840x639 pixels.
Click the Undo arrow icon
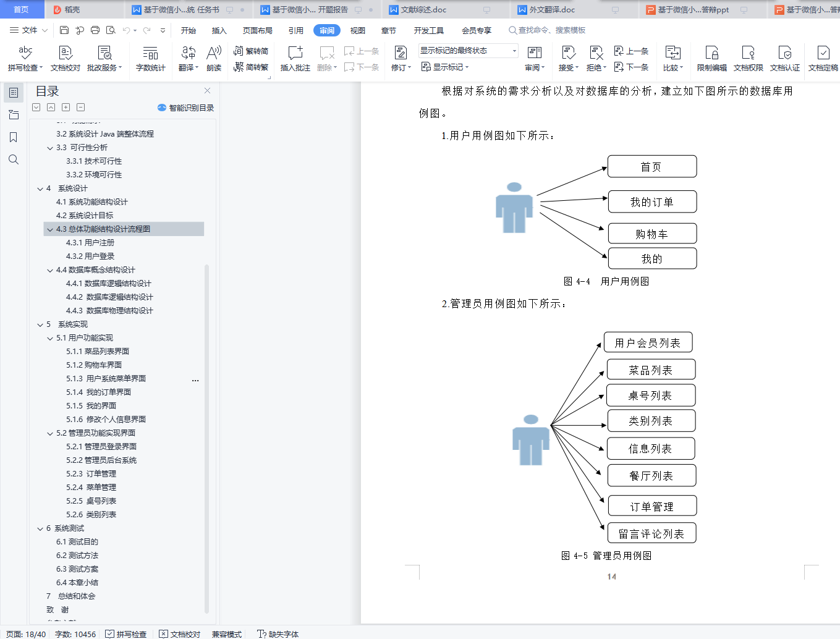point(127,30)
